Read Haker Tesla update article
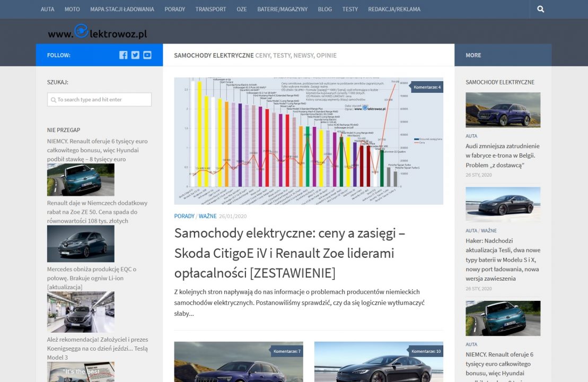The width and height of the screenshot is (588, 382). [x=503, y=259]
